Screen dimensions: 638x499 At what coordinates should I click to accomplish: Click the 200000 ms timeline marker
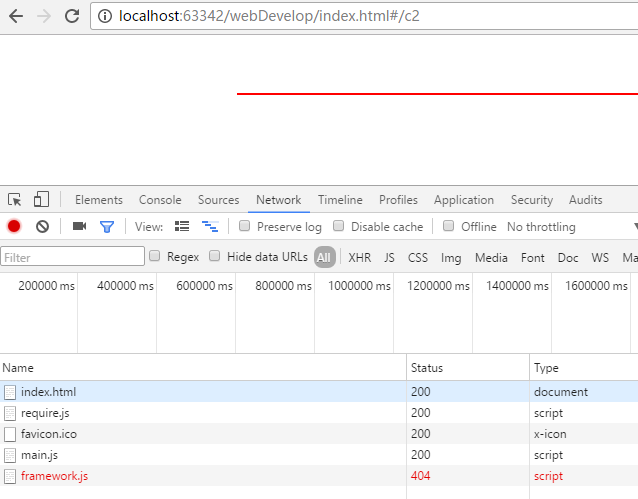(x=46, y=286)
